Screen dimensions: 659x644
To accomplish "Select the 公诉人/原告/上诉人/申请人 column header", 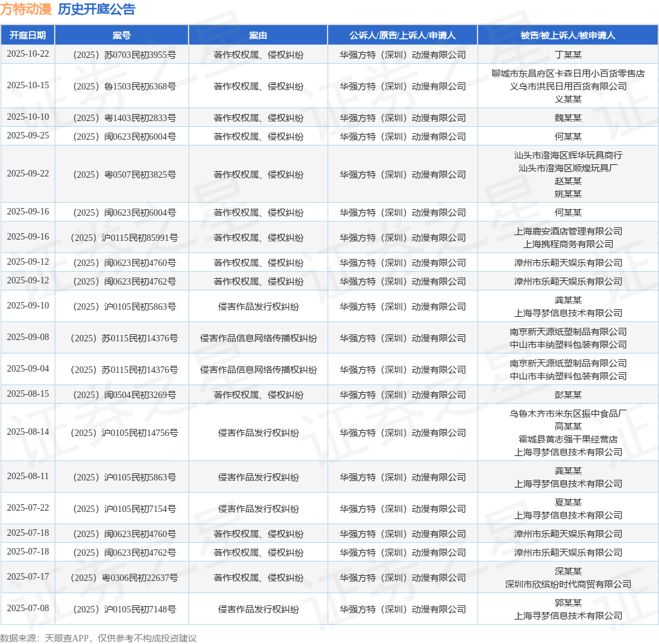I will pos(403,35).
